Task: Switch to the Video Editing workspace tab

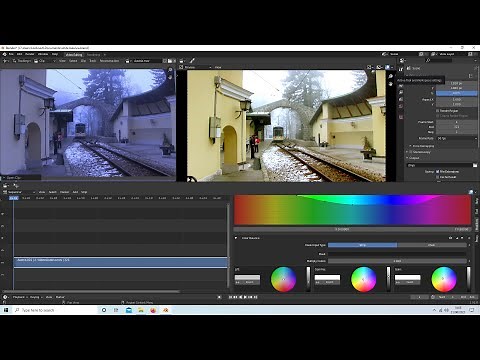Action: pyautogui.click(x=74, y=55)
